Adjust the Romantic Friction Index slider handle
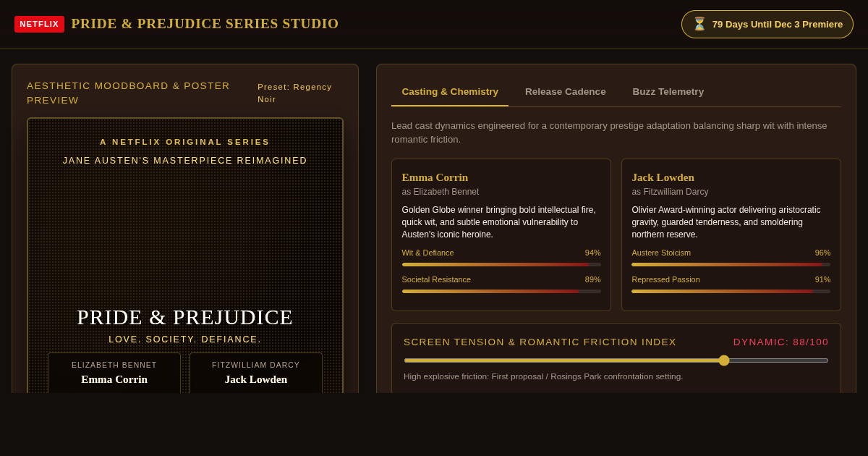 click(724, 360)
